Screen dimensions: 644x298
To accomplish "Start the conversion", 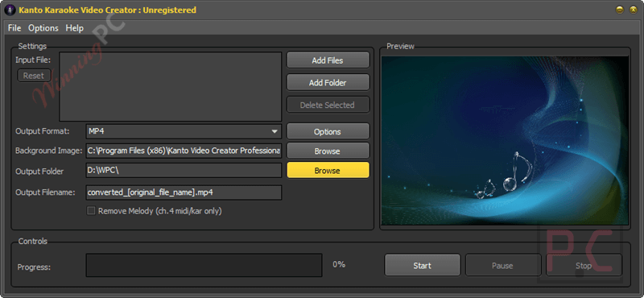I will click(422, 266).
